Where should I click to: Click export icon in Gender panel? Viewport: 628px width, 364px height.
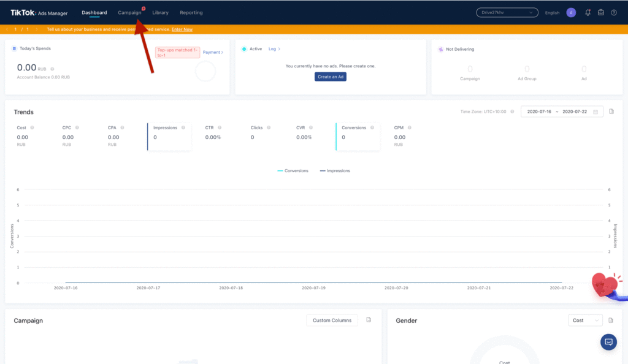(611, 320)
